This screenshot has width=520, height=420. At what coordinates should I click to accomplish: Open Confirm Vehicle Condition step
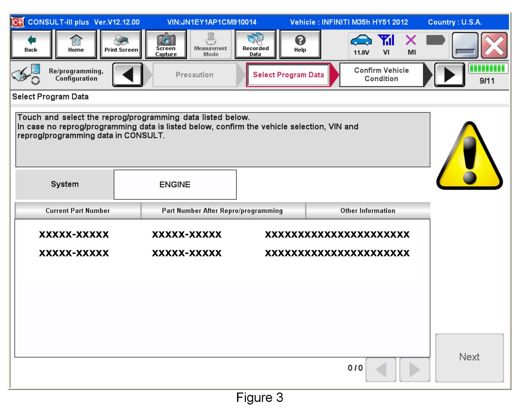click(381, 75)
